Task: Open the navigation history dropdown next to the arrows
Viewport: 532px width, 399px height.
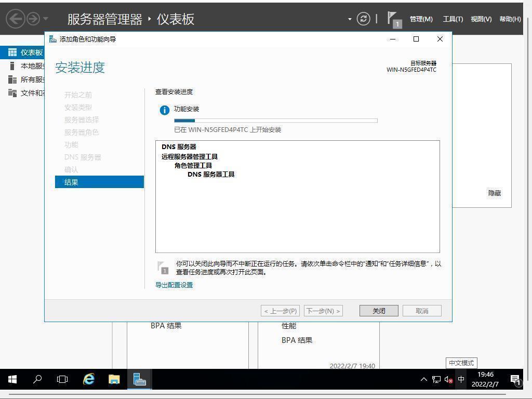Action: coord(46,19)
